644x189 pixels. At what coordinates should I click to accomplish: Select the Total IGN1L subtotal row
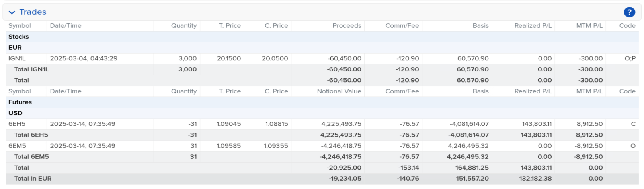tap(322, 69)
